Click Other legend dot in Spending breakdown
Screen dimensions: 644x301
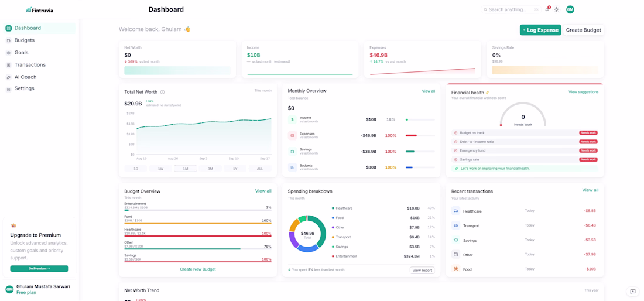(x=333, y=227)
